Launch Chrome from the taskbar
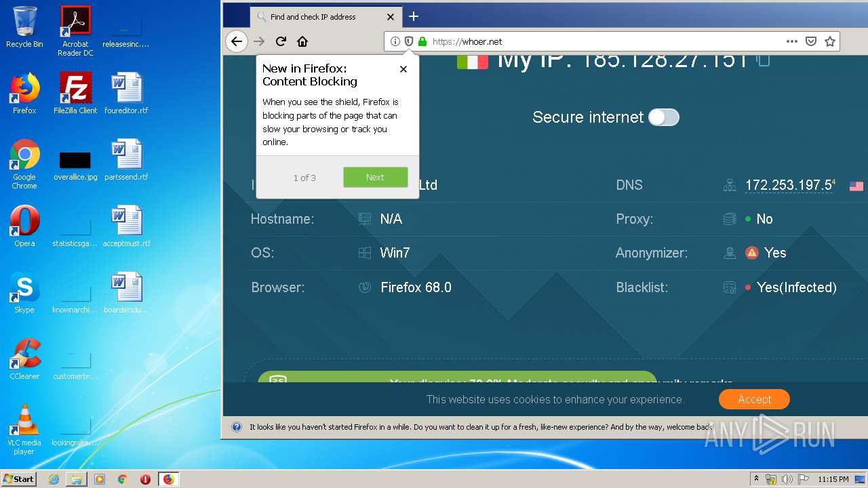The width and height of the screenshot is (868, 488). 123,479
